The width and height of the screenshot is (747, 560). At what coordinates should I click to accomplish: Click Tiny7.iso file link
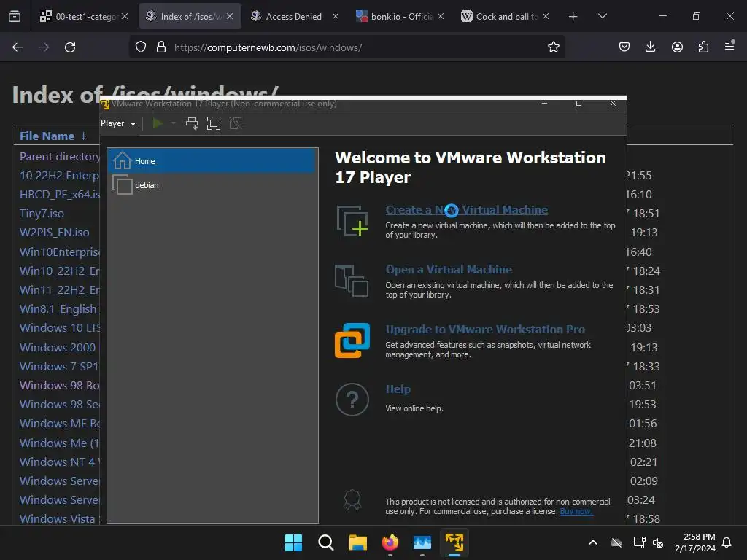coord(42,214)
